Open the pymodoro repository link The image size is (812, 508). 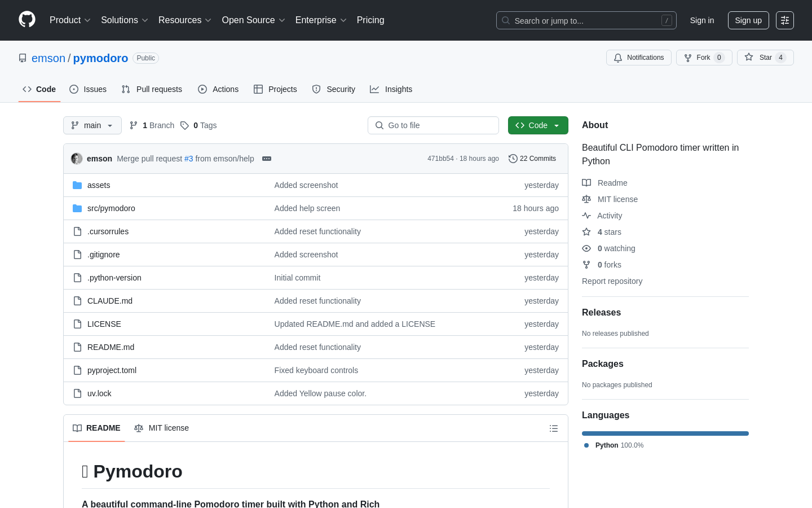click(100, 58)
